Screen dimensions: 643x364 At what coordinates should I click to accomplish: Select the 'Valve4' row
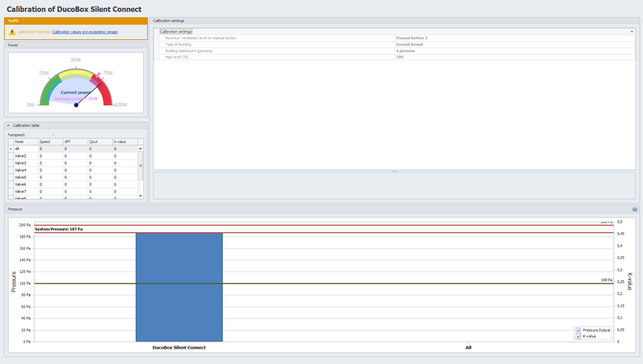tap(73, 170)
